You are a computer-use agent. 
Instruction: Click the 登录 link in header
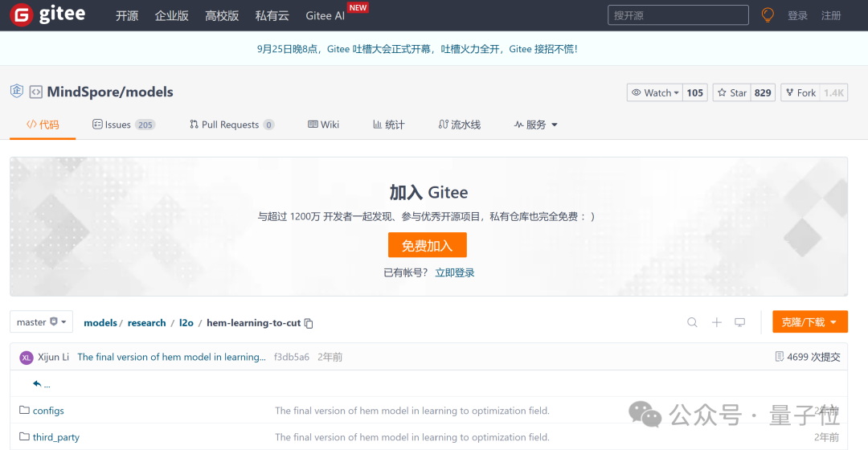pos(798,15)
